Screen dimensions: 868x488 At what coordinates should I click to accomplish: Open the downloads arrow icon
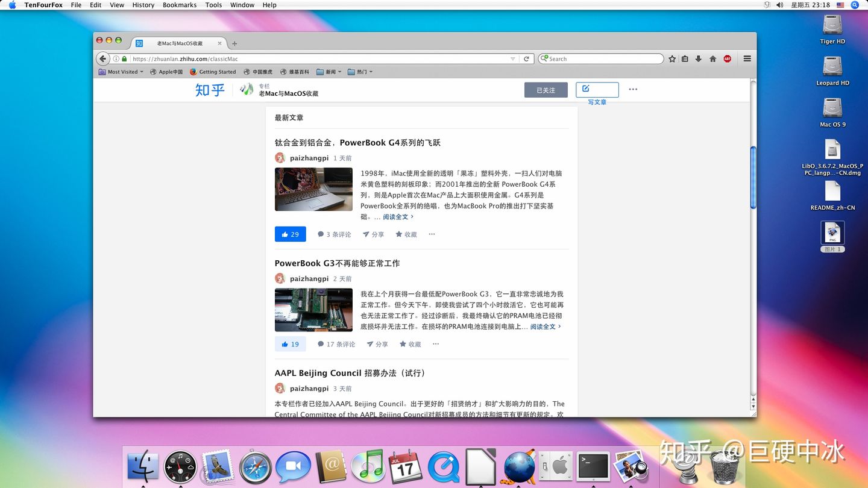point(699,59)
